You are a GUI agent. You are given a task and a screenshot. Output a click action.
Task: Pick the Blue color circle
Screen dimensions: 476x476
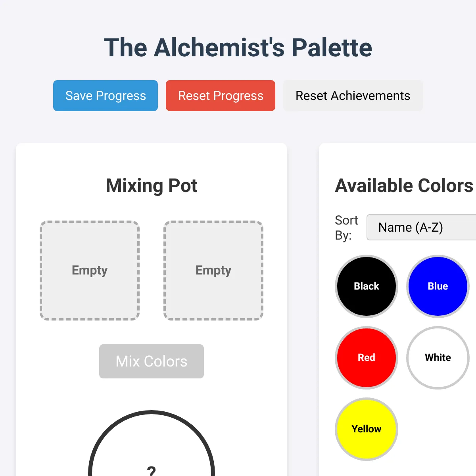pos(438,286)
